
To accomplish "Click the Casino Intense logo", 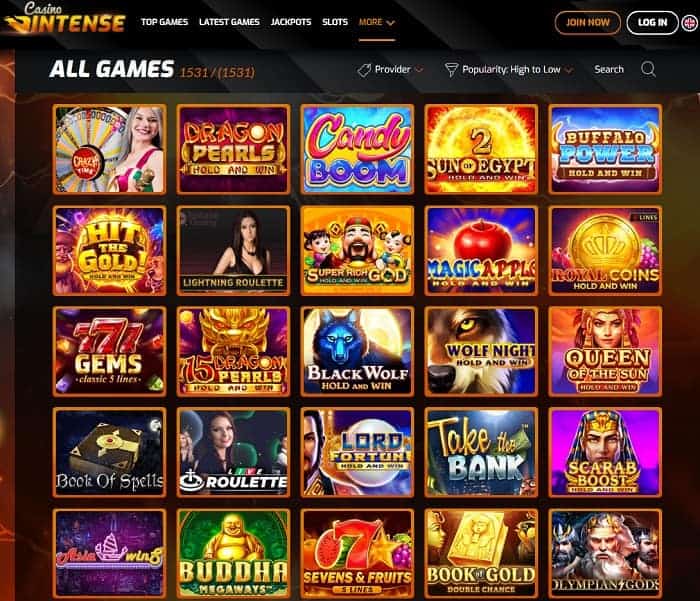I will coord(65,18).
